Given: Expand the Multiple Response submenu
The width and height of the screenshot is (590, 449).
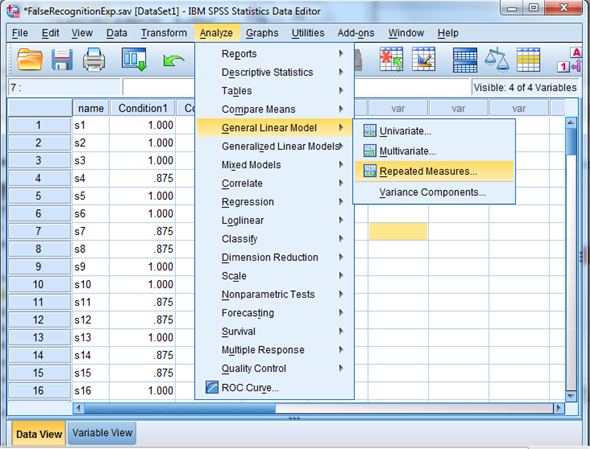Looking at the screenshot, I should pyautogui.click(x=275, y=350).
